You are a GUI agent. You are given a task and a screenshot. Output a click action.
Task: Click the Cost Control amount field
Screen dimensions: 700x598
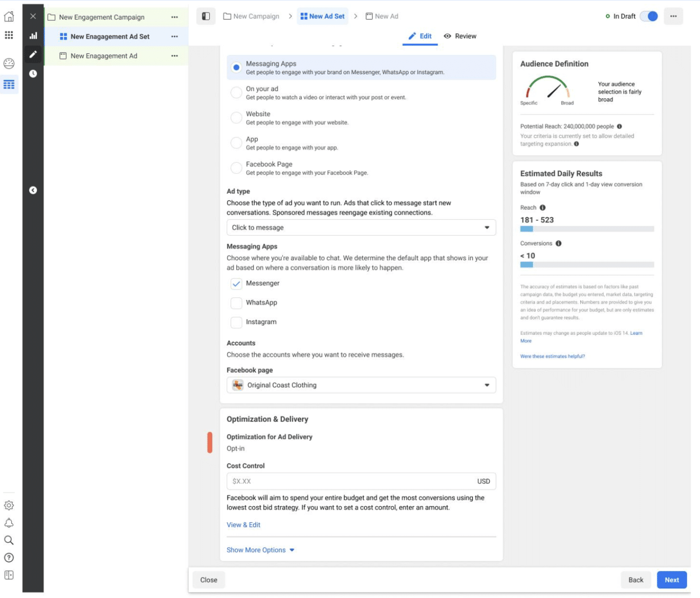pos(361,481)
